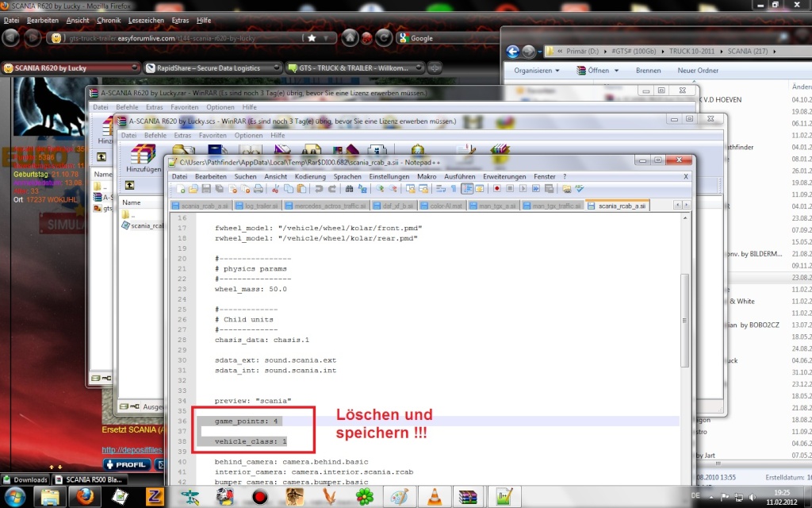Open the Kodierung menu in Notepad++
Screen dimensions: 812x508
click(x=310, y=177)
